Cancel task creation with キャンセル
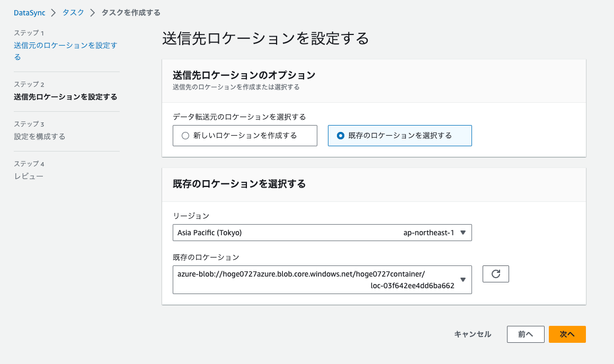Image resolution: width=614 pixels, height=364 pixels. pyautogui.click(x=472, y=334)
